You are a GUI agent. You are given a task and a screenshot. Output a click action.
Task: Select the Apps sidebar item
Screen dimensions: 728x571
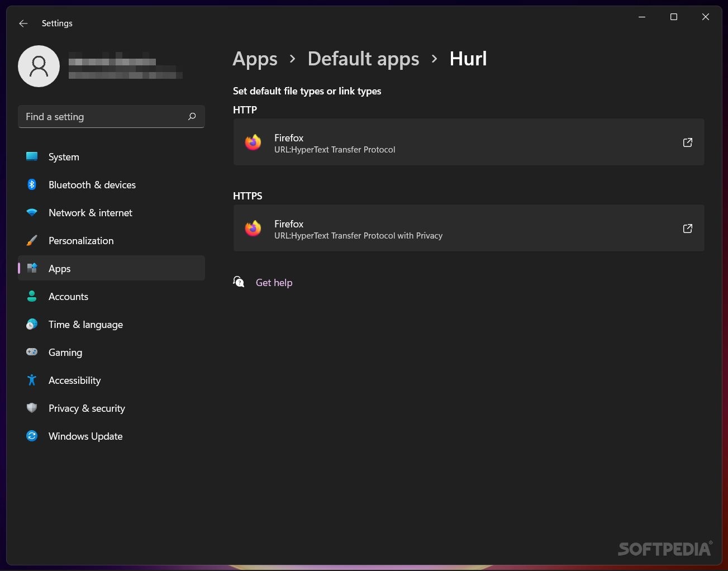point(111,268)
